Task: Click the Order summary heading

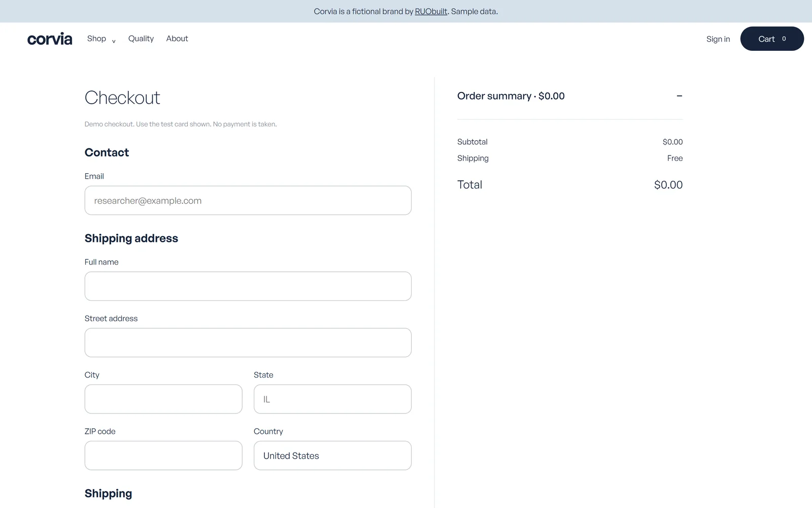Action: [x=511, y=96]
